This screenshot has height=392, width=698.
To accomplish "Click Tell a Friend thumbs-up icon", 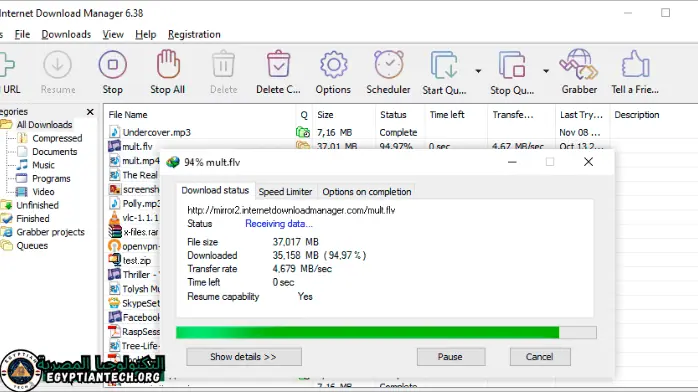I will (x=635, y=64).
